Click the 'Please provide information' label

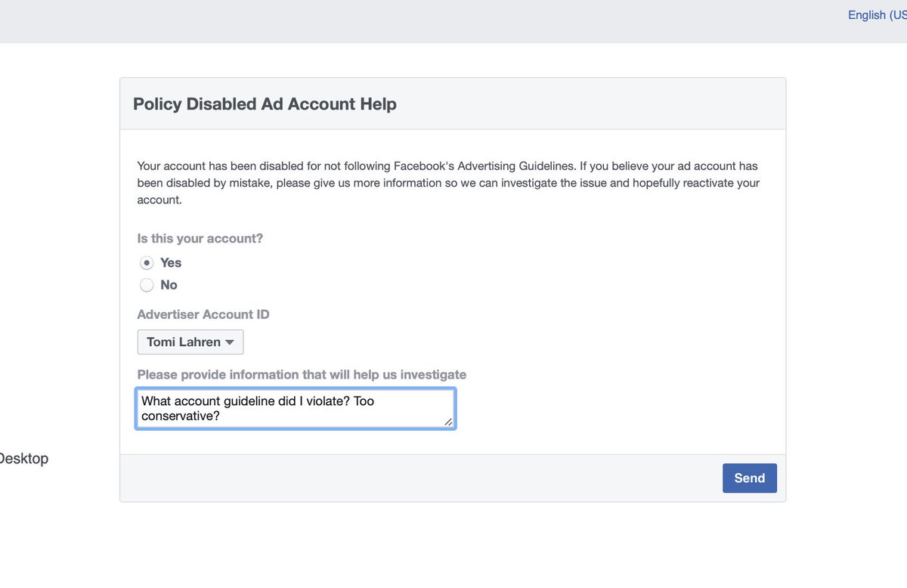point(302,374)
